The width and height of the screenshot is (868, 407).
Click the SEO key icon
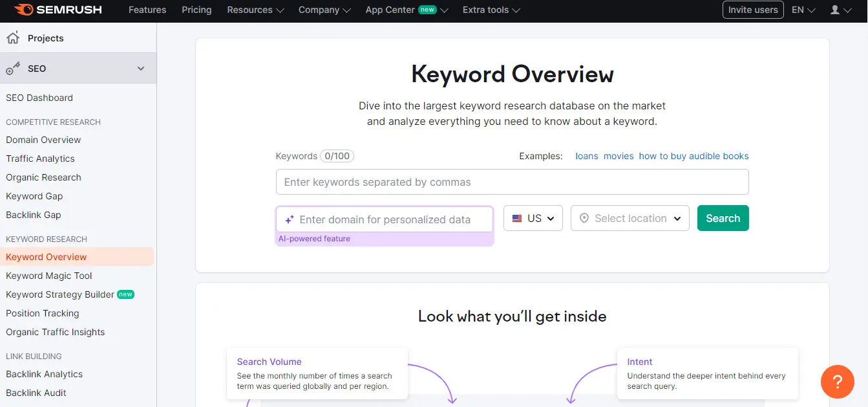[x=13, y=69]
